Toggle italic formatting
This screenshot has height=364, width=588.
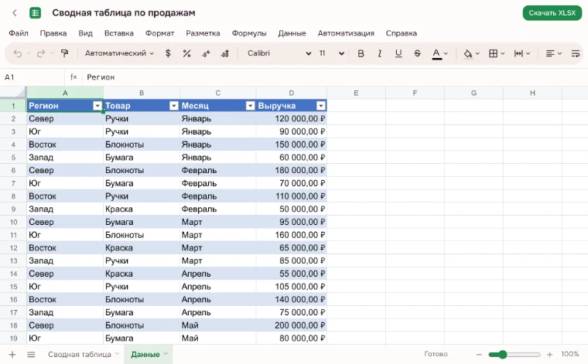click(380, 53)
